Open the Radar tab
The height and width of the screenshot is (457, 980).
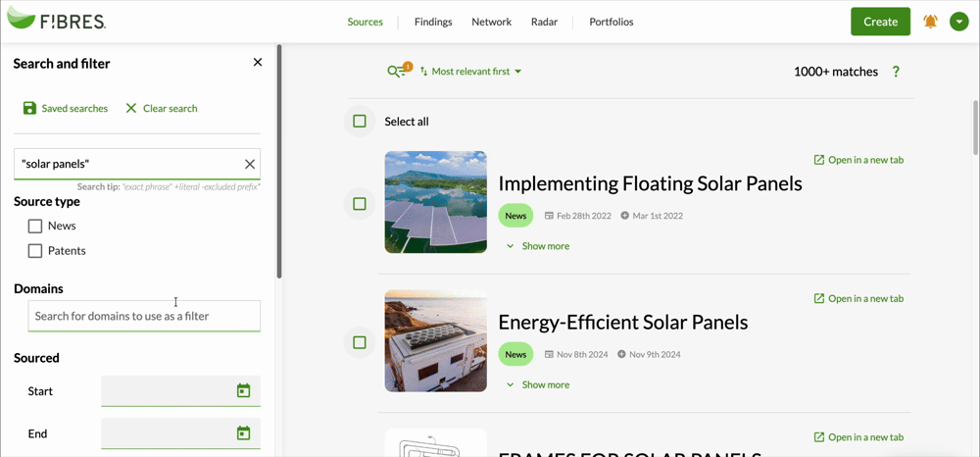click(544, 22)
